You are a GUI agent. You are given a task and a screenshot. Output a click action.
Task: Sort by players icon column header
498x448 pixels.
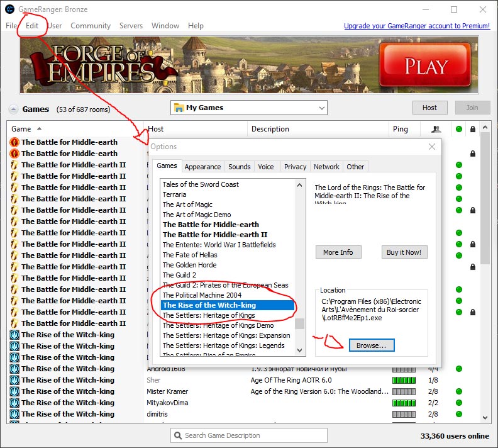coord(436,129)
